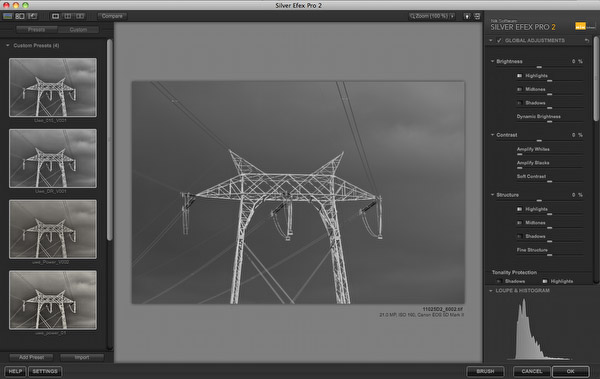This screenshot has width=600, height=379.
Task: Uncheck the Global Adjustments checkbox
Action: pos(499,40)
